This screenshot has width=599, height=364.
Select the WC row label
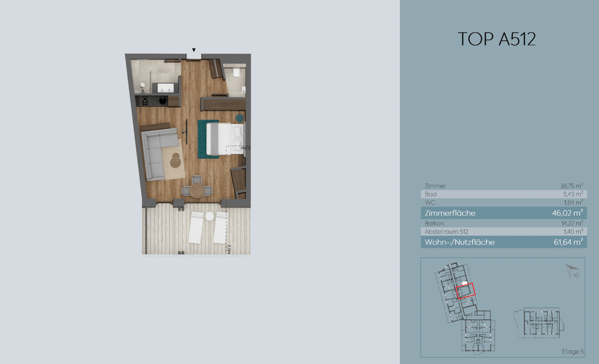point(430,203)
